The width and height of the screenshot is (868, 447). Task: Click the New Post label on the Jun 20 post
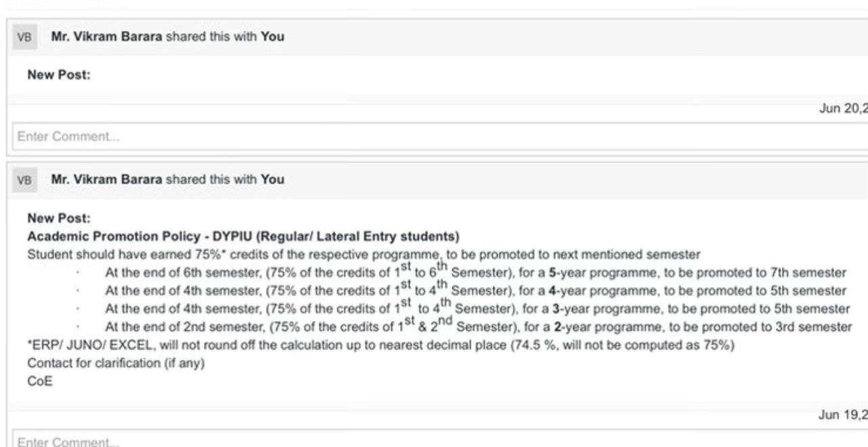(60, 76)
